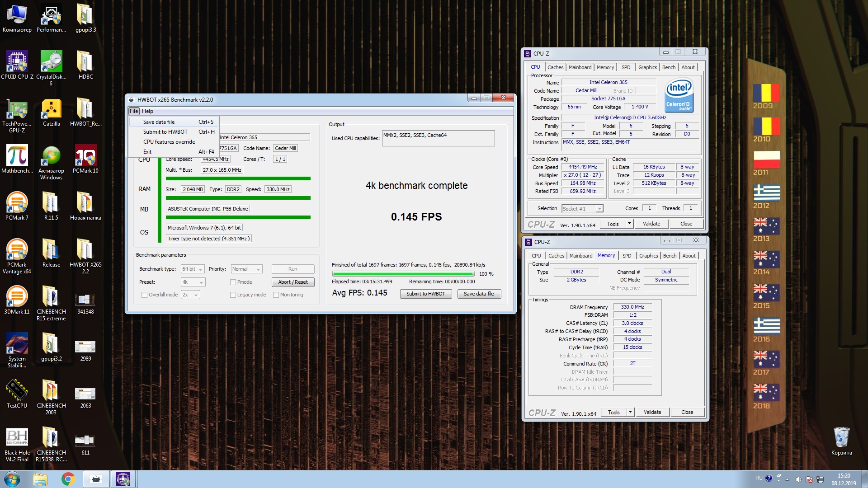Click the Abort / Reset button
Image resolution: width=868 pixels, height=488 pixels.
293,282
